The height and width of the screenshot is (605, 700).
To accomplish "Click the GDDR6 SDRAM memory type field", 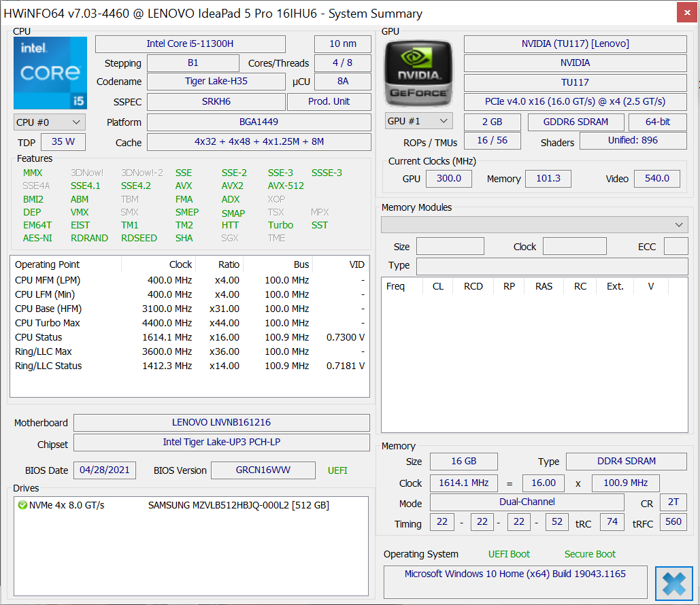I will [x=576, y=122].
